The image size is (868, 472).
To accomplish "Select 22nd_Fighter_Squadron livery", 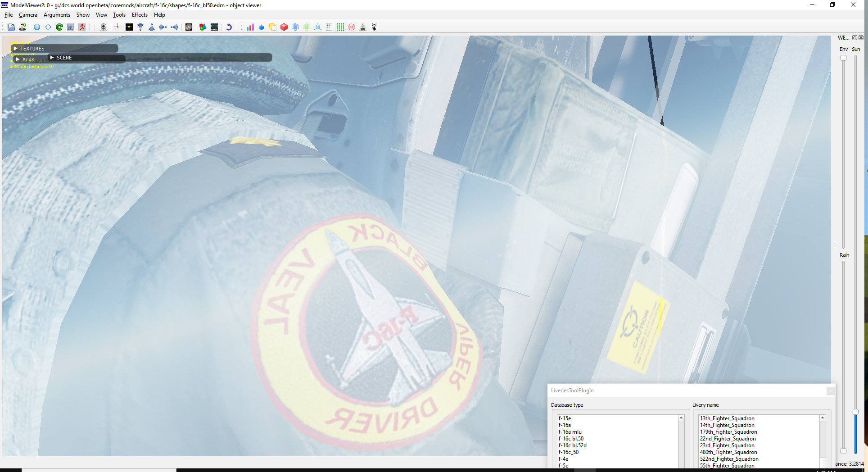I will point(759,439).
